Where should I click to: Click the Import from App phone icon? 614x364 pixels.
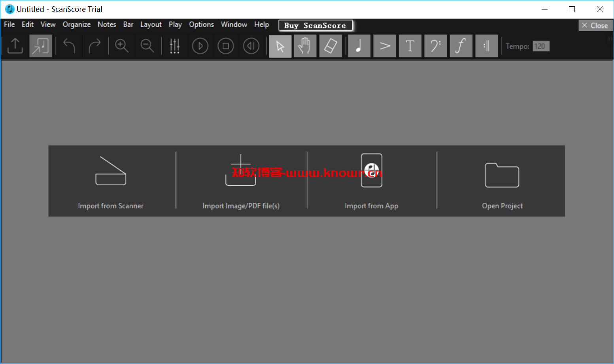pos(372,170)
